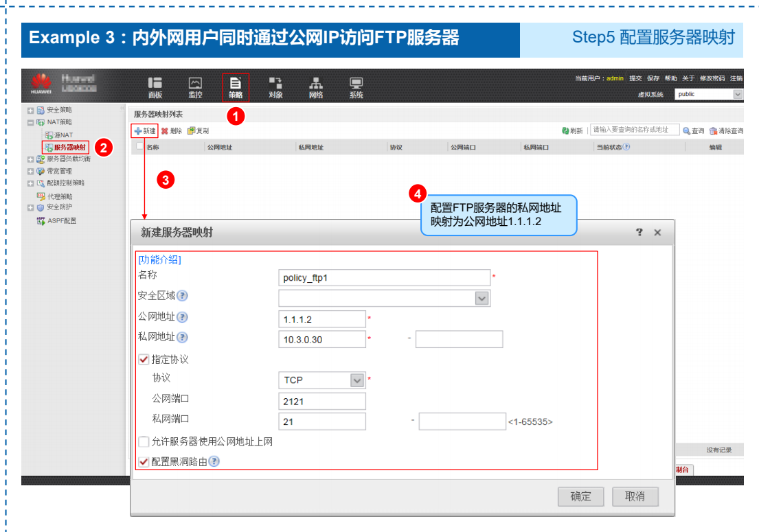The image size is (759, 532).
Task: Open the 安全区域 dropdown
Action: (x=482, y=298)
